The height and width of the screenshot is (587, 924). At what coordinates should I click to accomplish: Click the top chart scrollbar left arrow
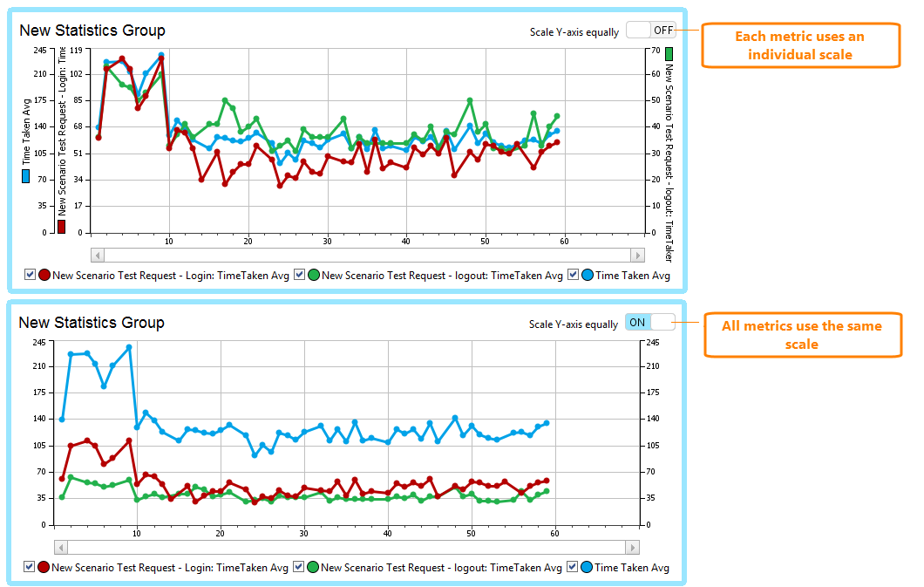[x=98, y=255]
